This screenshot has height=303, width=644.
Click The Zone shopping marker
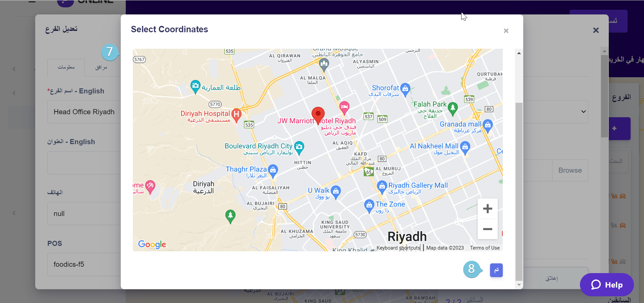click(x=369, y=206)
